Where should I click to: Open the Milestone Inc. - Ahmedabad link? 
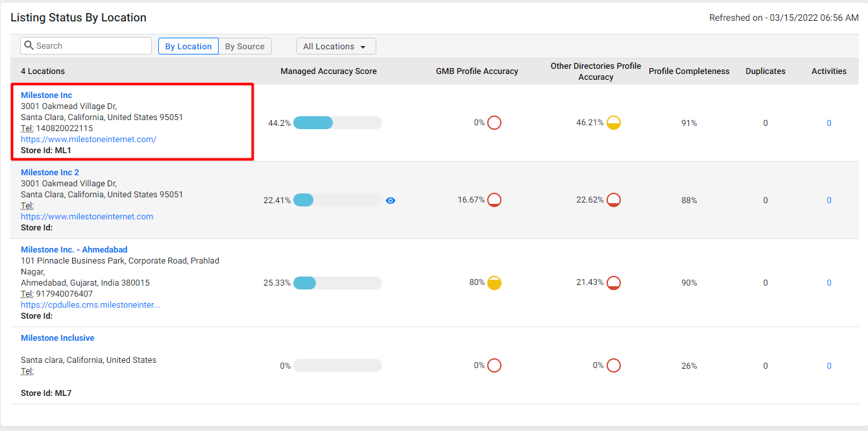tap(74, 250)
